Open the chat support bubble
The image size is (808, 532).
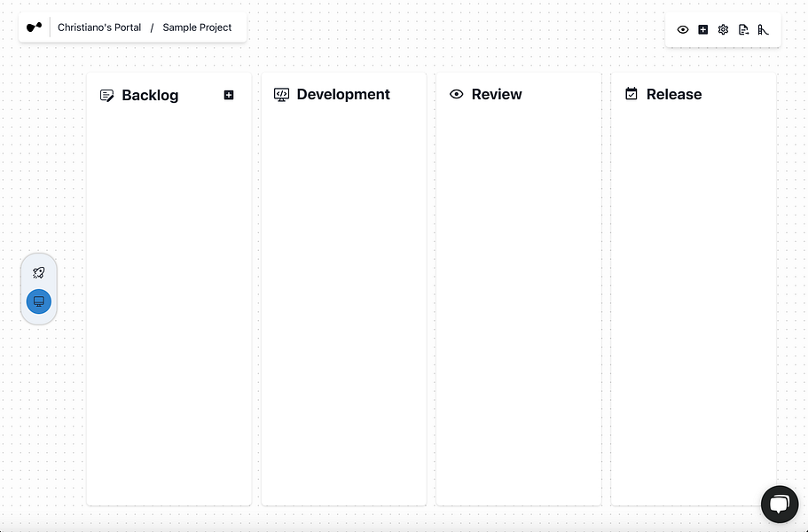click(780, 505)
